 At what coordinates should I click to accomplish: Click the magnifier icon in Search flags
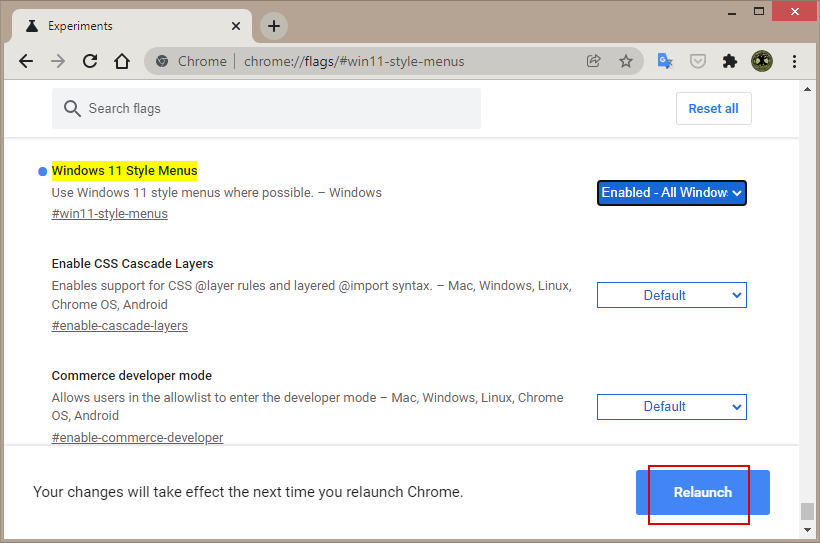72,109
